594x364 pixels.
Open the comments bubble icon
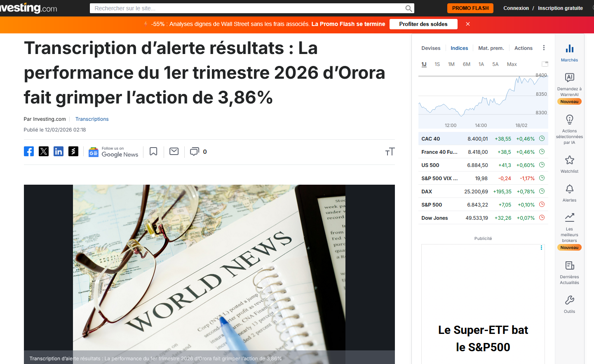(x=194, y=152)
